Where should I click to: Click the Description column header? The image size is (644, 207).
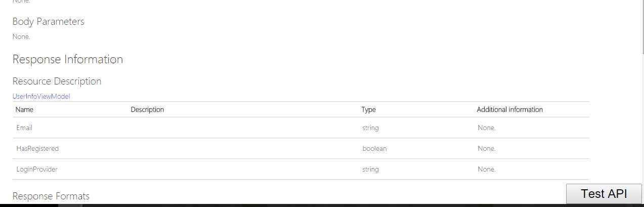(x=147, y=109)
